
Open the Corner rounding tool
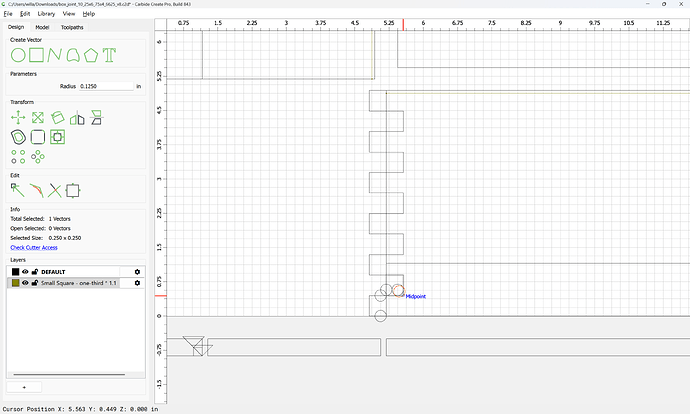point(38,137)
